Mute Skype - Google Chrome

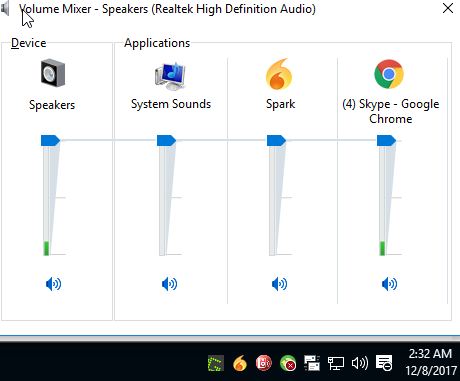click(389, 284)
